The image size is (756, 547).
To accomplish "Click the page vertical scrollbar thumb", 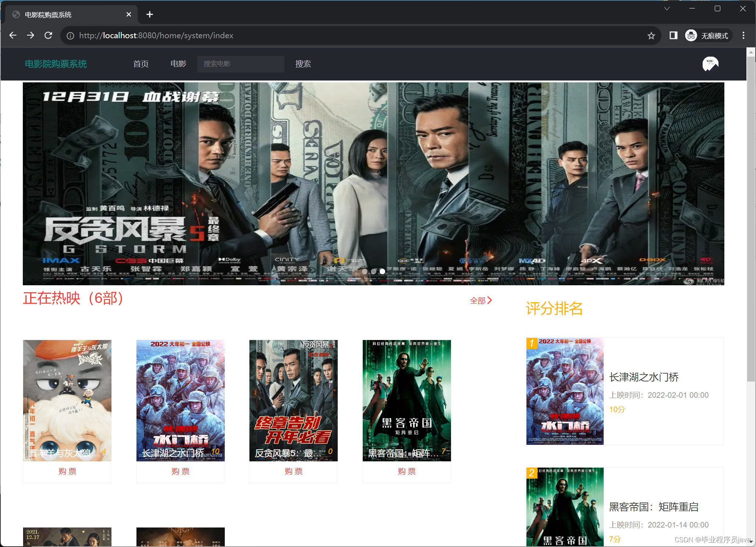I will pyautogui.click(x=751, y=219).
